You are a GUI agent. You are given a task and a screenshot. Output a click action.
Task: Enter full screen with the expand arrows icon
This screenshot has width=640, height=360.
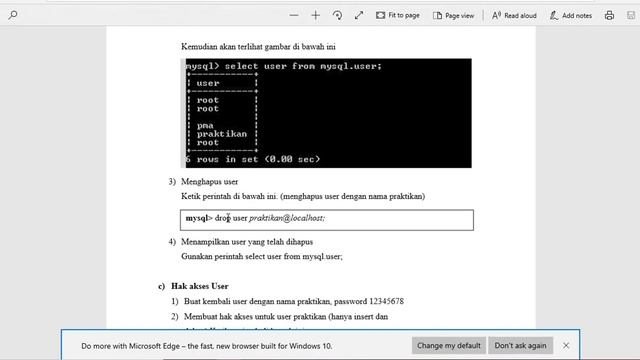(x=359, y=16)
